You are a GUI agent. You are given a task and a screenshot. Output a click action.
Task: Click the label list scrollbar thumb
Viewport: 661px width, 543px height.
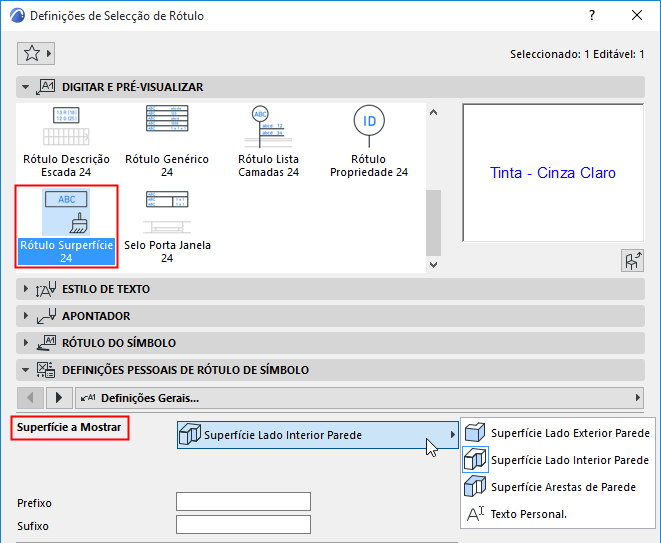433,223
